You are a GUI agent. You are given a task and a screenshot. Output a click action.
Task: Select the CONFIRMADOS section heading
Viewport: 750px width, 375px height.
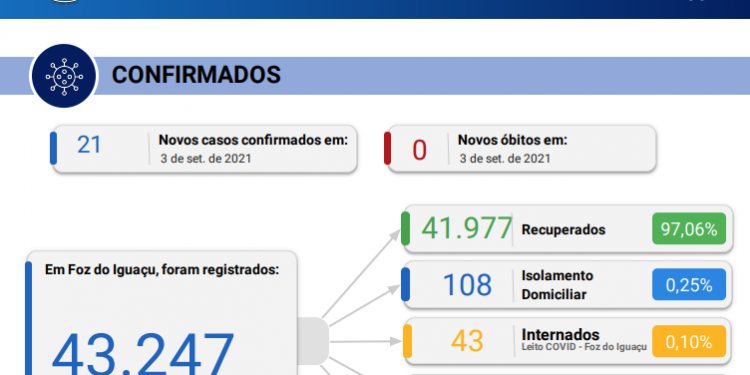click(x=196, y=75)
